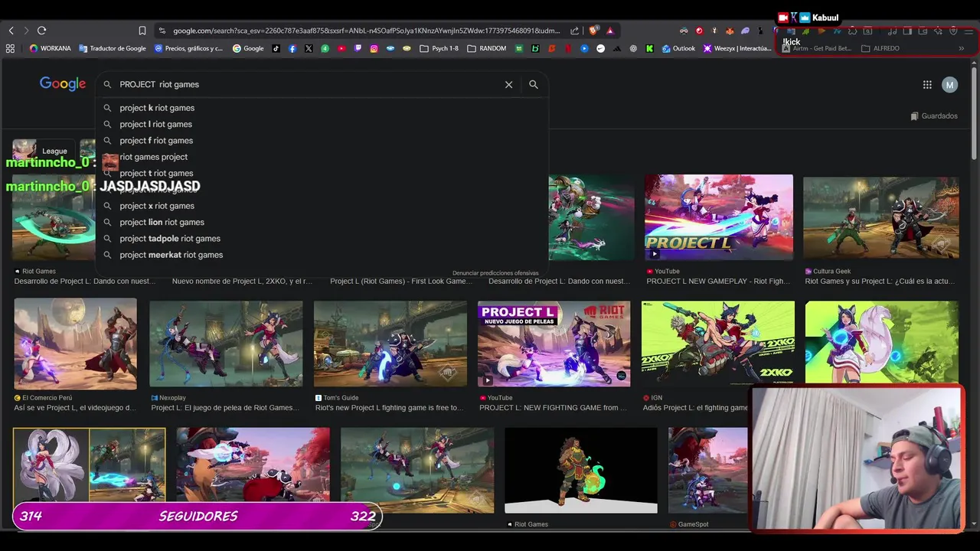The width and height of the screenshot is (980, 551).
Task: Open the Traductor de Google bookmark
Action: 112,48
